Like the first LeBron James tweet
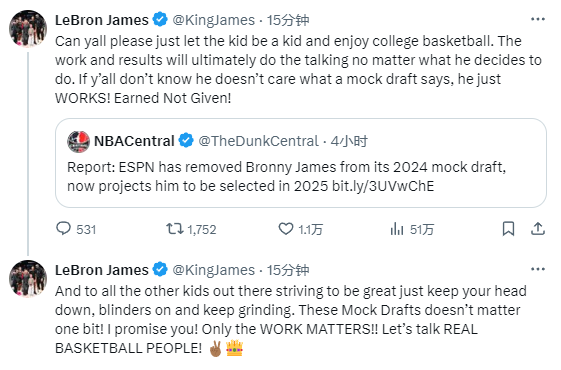Screen dimensions: 561x370 (x=286, y=229)
